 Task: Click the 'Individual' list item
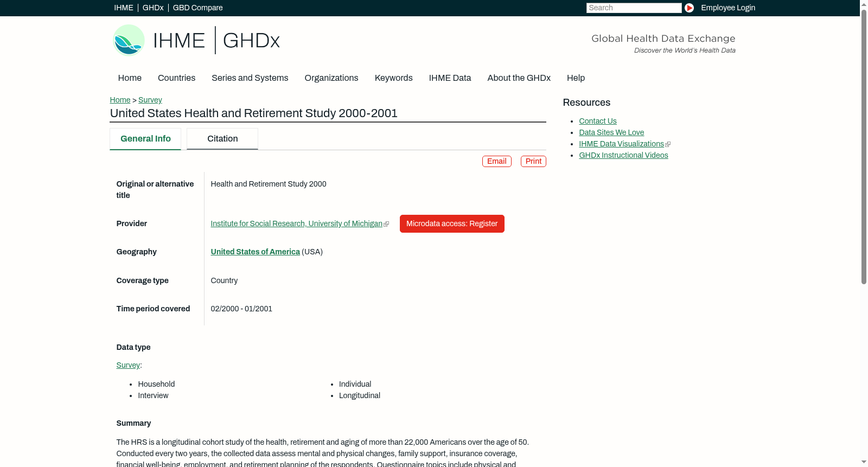point(355,384)
